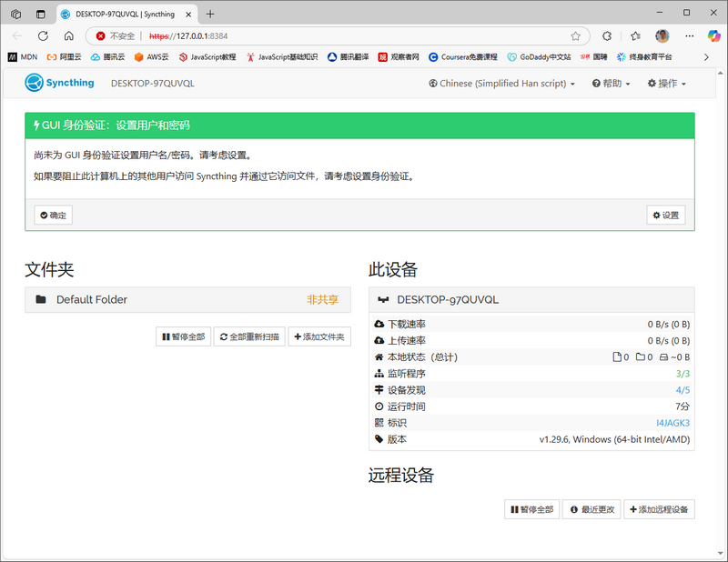Open the Copilot sidebar icon

coord(713,36)
